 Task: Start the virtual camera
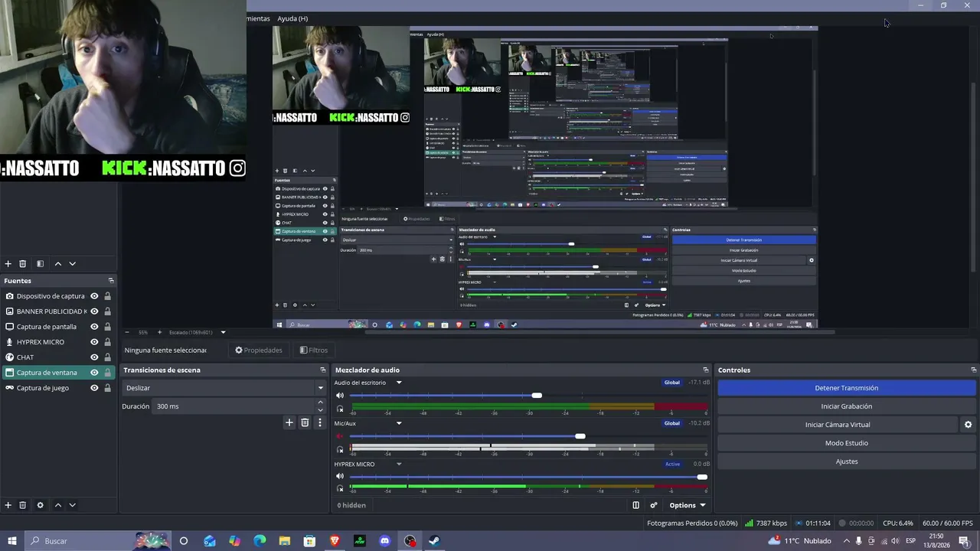pyautogui.click(x=838, y=425)
